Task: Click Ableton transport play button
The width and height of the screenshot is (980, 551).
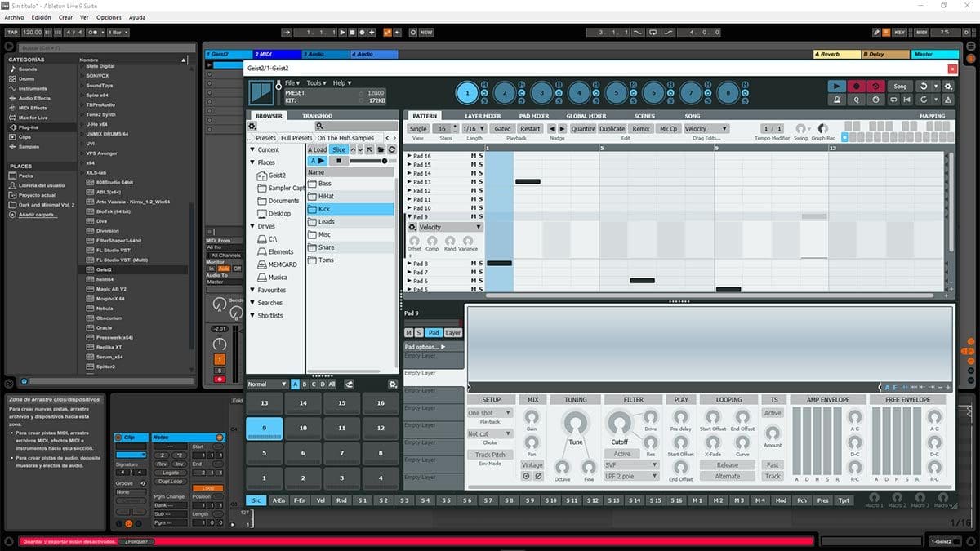Action: click(x=342, y=33)
